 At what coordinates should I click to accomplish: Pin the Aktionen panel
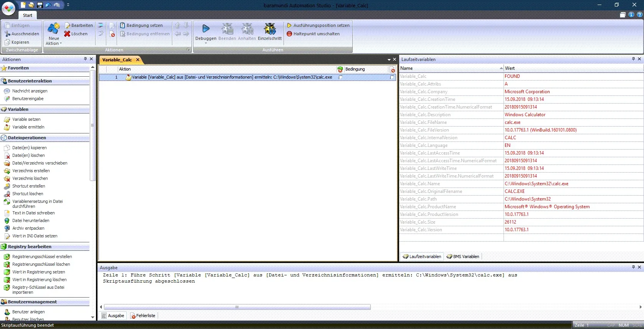click(85, 59)
